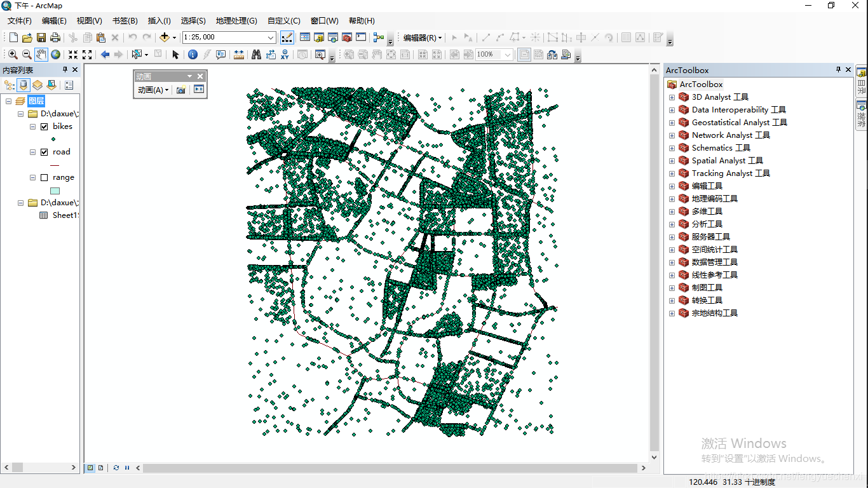Open the Find binoculars tool
This screenshot has height=488, width=868.
[256, 55]
